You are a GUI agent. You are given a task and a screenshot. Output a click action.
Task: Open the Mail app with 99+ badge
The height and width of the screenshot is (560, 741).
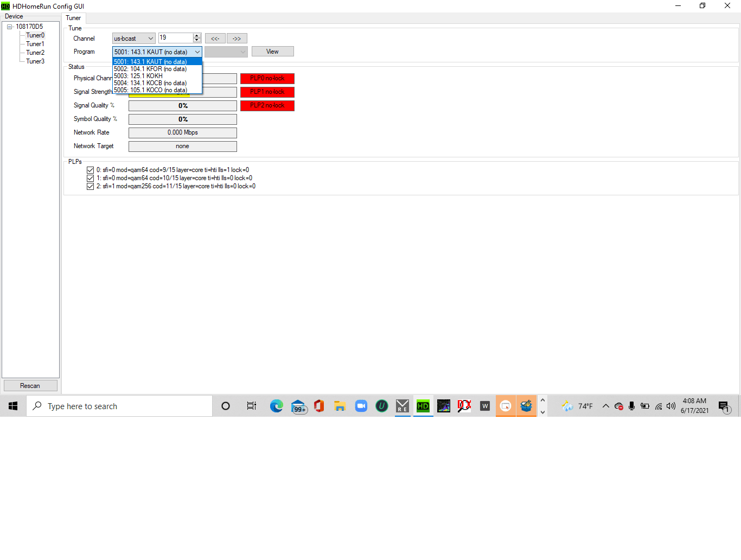(298, 406)
